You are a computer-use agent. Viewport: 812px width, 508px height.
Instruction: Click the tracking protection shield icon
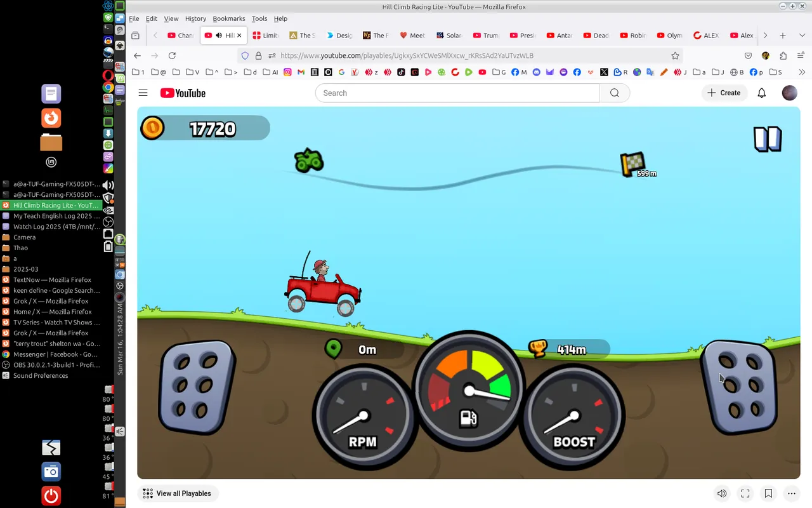click(x=245, y=56)
